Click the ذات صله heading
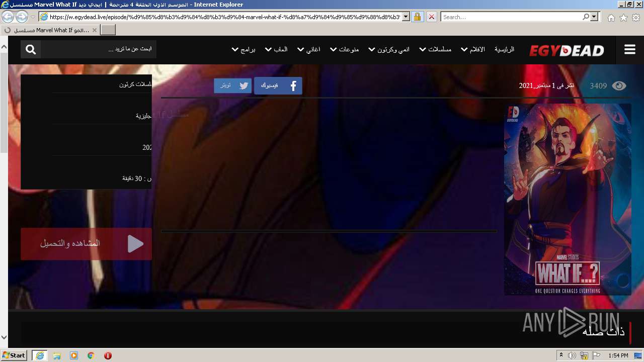The height and width of the screenshot is (362, 644). pyautogui.click(x=603, y=331)
